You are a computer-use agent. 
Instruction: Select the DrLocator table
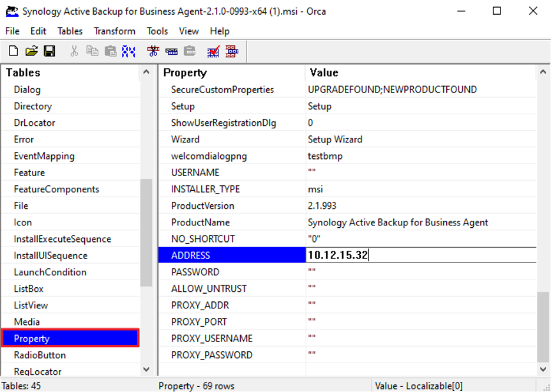70,122
